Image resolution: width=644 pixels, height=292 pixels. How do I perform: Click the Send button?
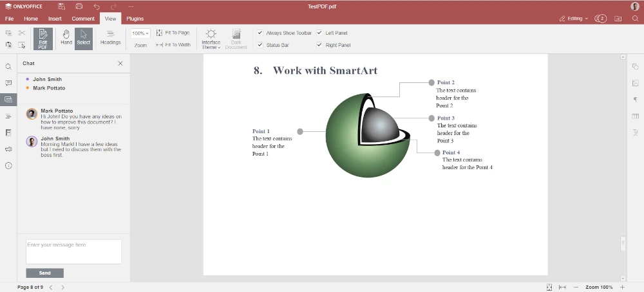point(45,273)
